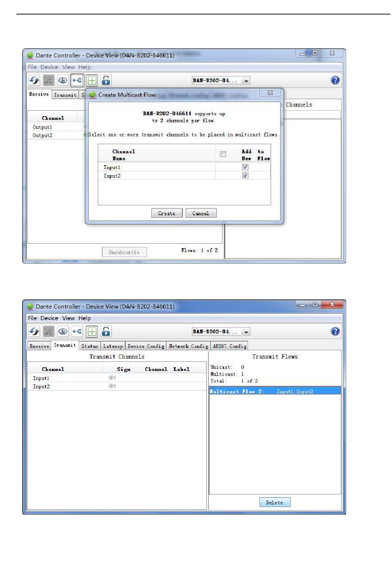Image resolution: width=392 pixels, height=575 pixels.
Task: Click the Cancel button in the dialog
Action: (201, 213)
